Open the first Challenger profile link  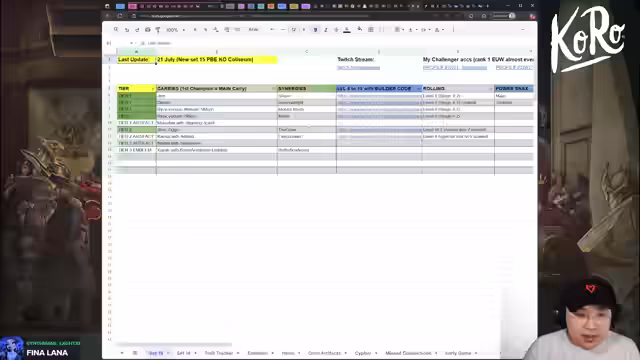pos(455,68)
